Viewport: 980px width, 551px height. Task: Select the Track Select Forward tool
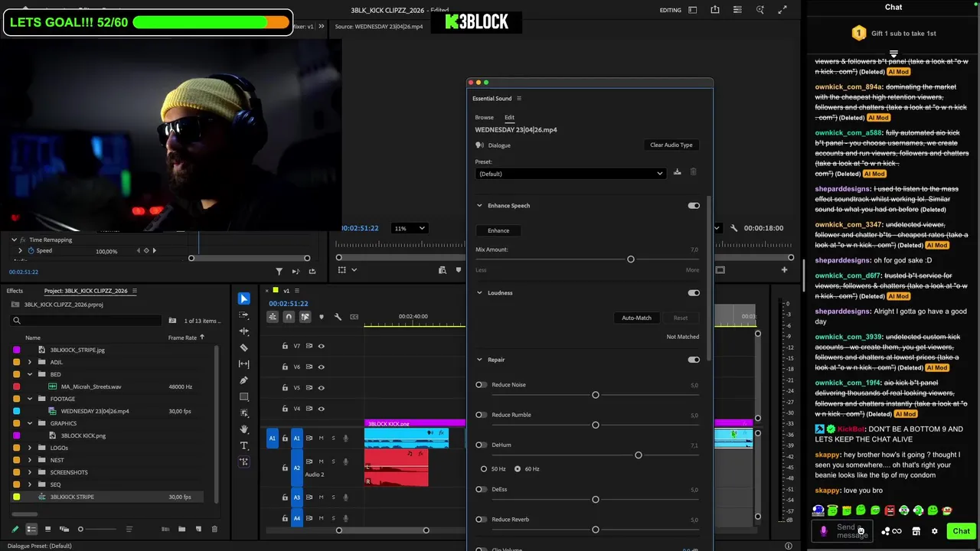243,315
